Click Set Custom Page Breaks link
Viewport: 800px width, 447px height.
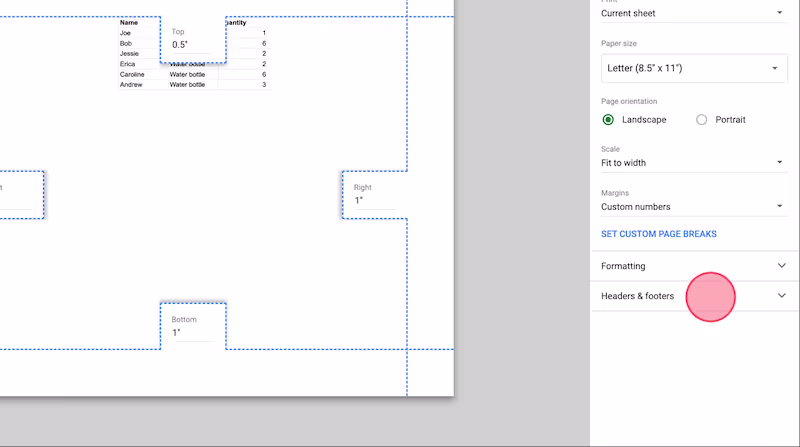(659, 234)
